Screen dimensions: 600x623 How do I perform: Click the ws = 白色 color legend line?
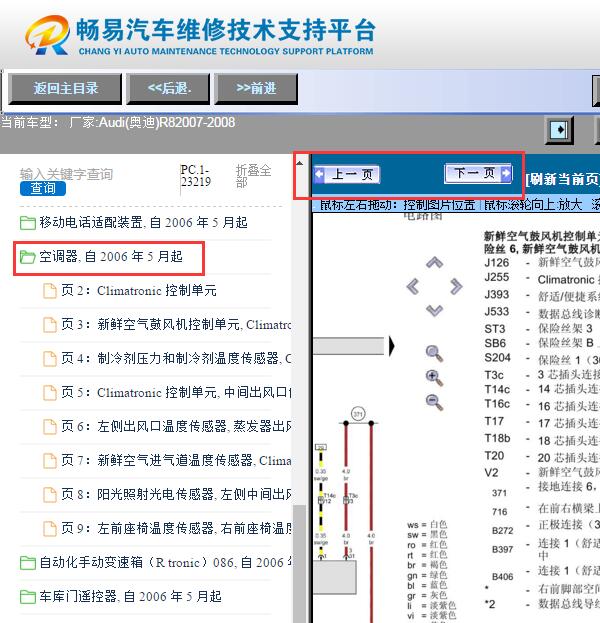(x=427, y=525)
